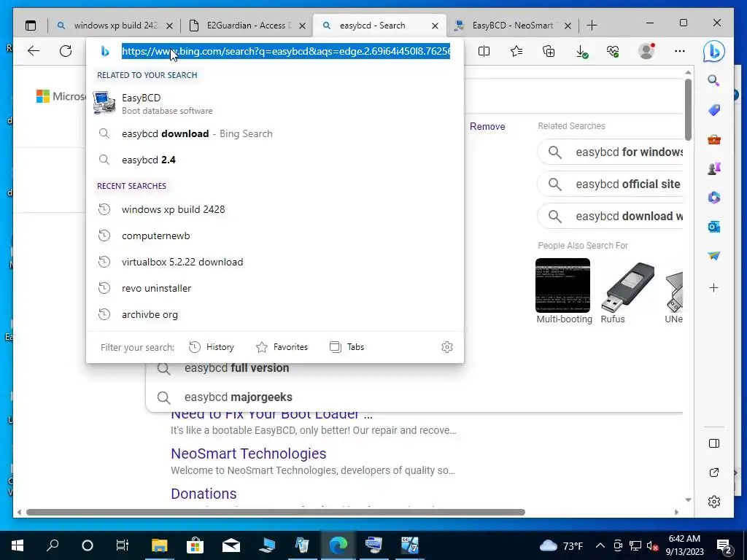Show hidden system tray icons chevron

(x=600, y=545)
